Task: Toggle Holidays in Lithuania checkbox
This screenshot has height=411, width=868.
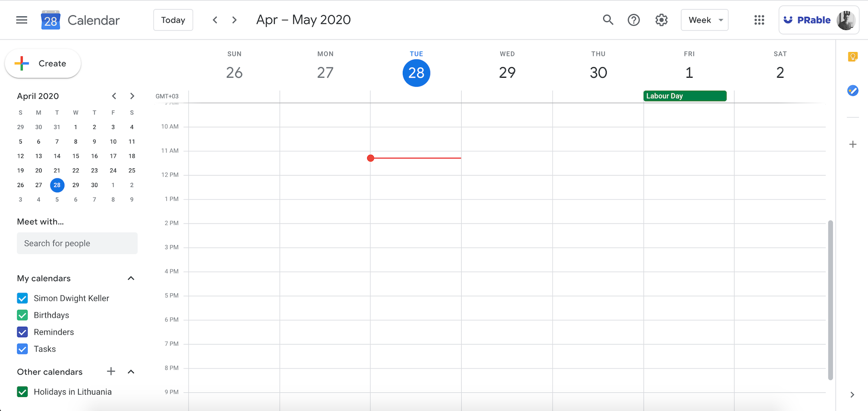Action: coord(23,392)
